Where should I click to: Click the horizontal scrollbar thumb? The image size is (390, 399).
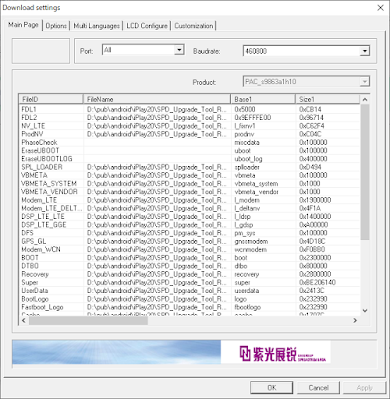coord(88,320)
